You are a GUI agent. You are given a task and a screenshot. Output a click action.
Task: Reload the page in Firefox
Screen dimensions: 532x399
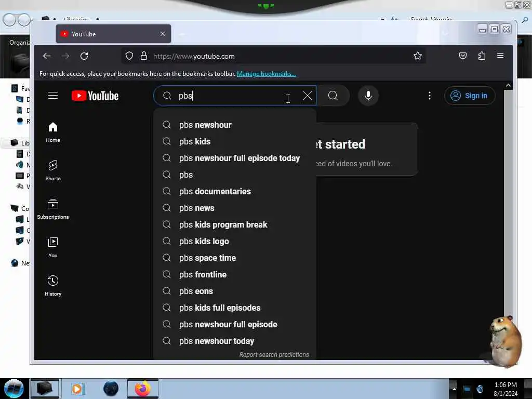(84, 56)
